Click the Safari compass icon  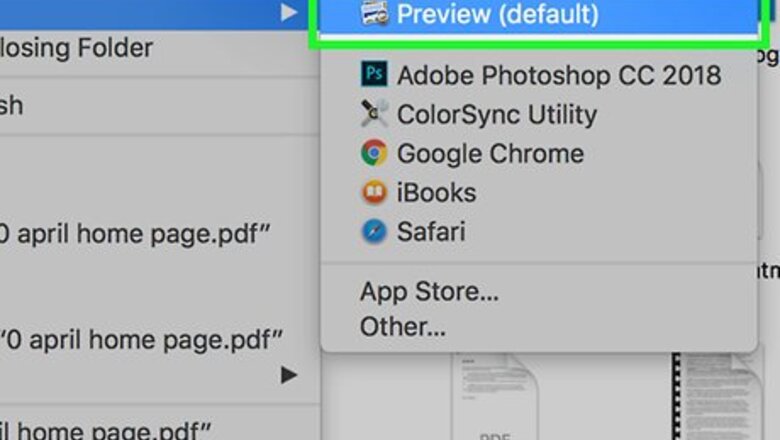pos(375,232)
